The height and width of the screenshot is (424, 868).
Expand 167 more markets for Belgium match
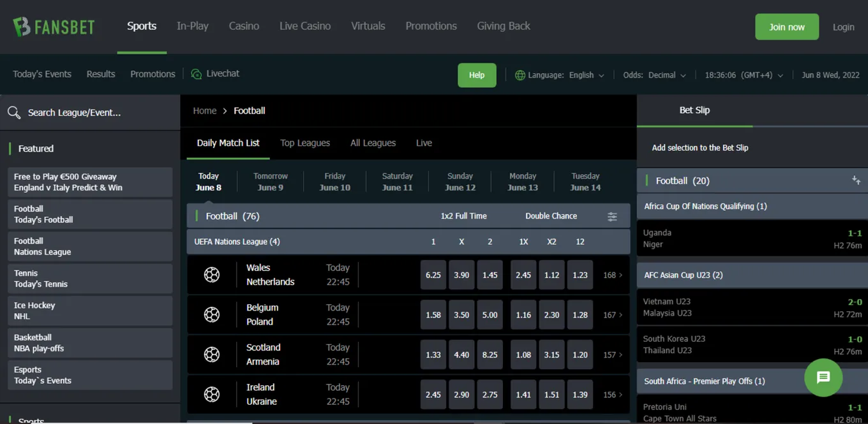[613, 315]
